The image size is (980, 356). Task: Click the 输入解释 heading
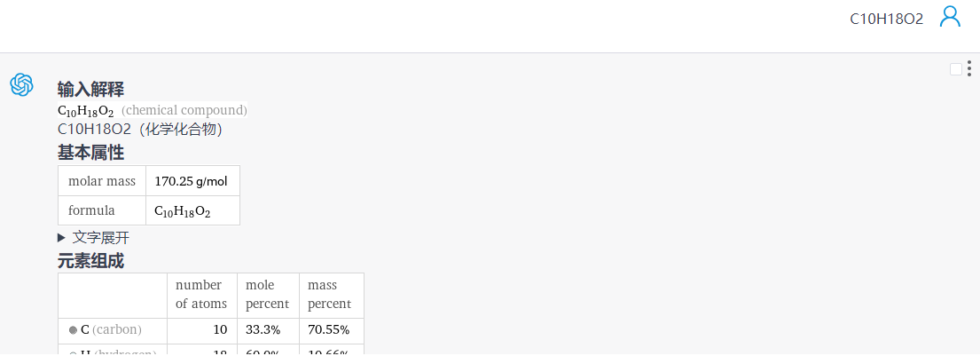90,89
